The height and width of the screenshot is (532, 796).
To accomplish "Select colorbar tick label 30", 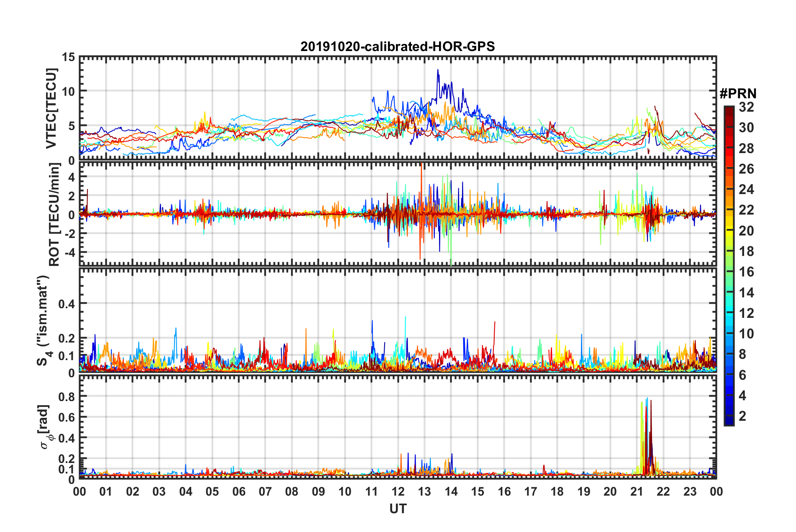I will tap(746, 128).
